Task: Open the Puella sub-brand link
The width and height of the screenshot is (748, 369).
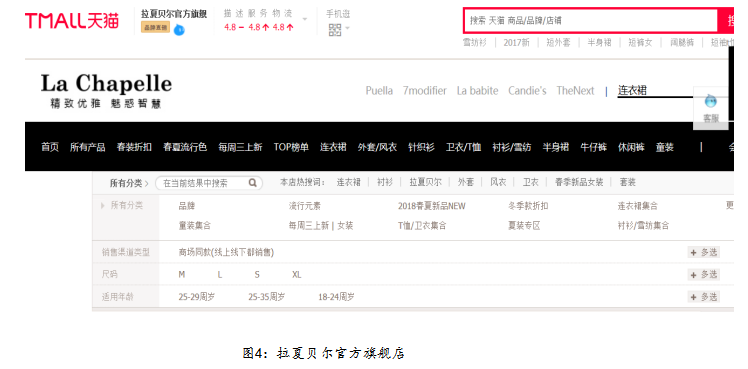Action: click(x=379, y=91)
